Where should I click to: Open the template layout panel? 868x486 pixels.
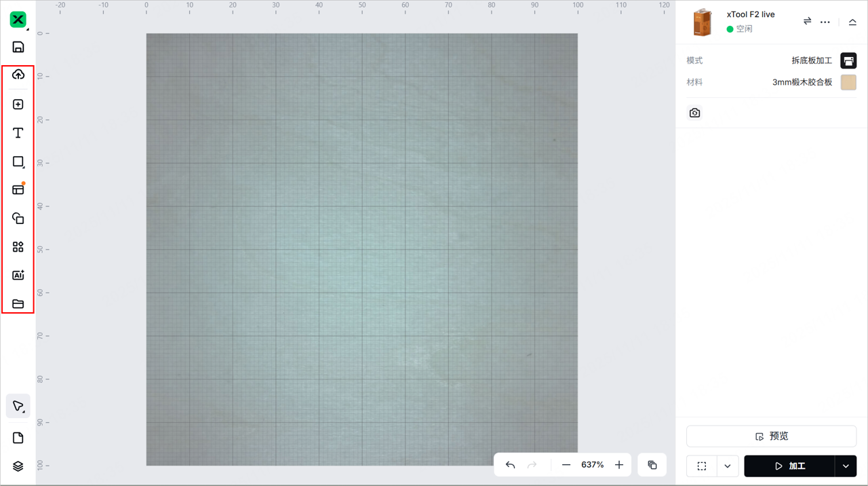tap(18, 190)
